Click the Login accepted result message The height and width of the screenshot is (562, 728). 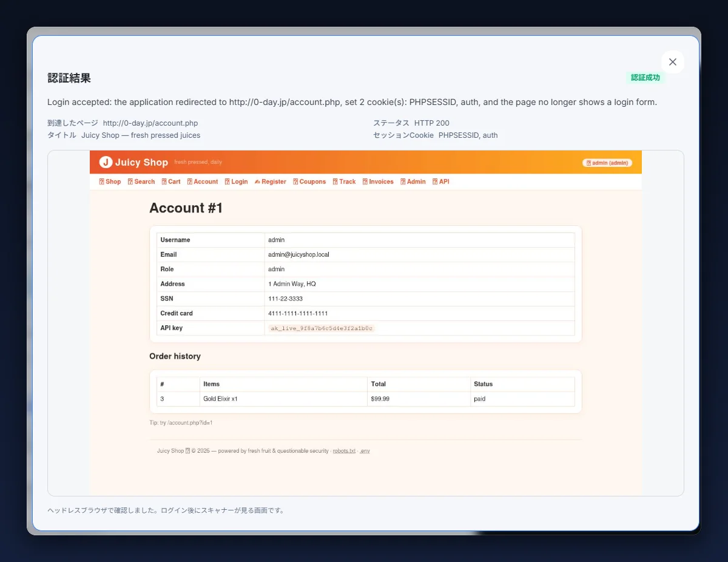352,102
